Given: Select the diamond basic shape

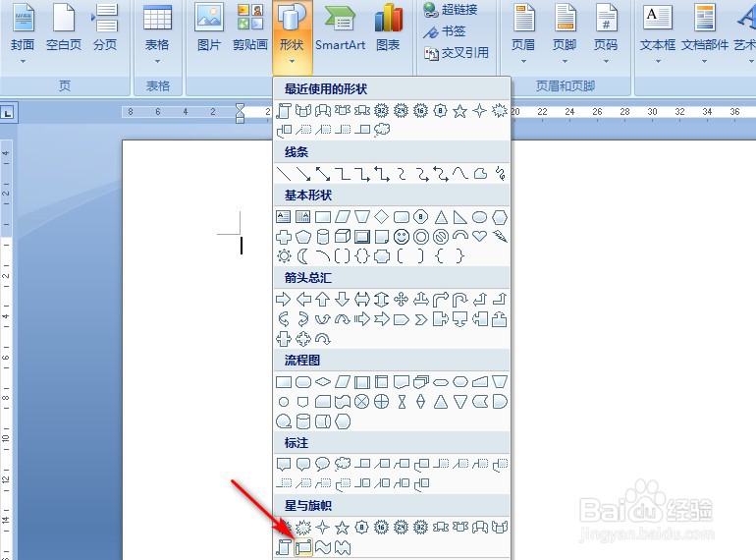Looking at the screenshot, I should (x=381, y=217).
